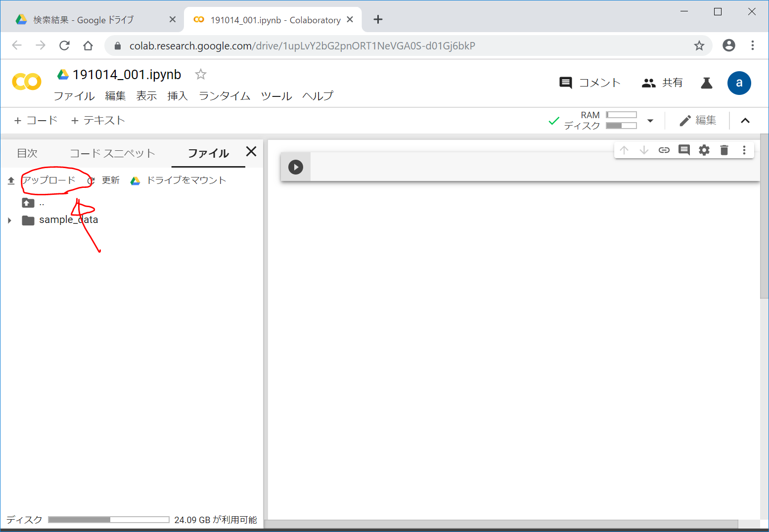Click the 共有 share button
769x532 pixels.
point(662,83)
